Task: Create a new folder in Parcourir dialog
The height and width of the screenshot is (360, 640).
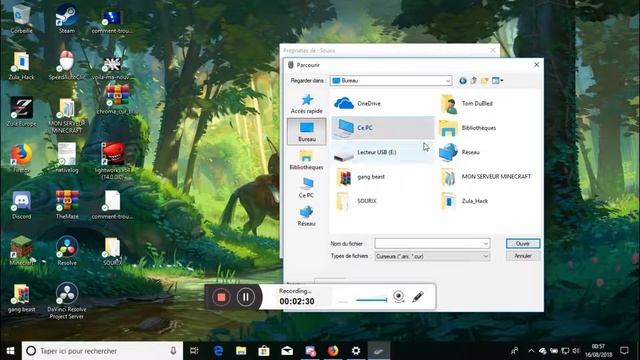Action: click(484, 81)
